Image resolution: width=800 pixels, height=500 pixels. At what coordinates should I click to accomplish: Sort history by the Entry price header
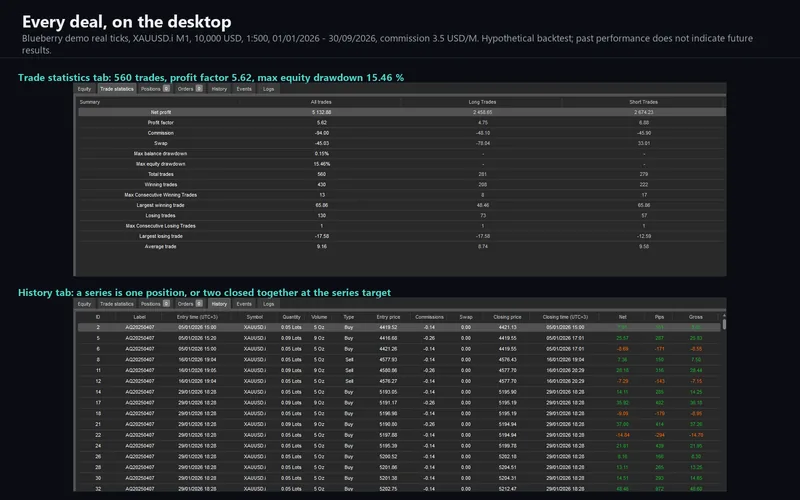[388, 317]
